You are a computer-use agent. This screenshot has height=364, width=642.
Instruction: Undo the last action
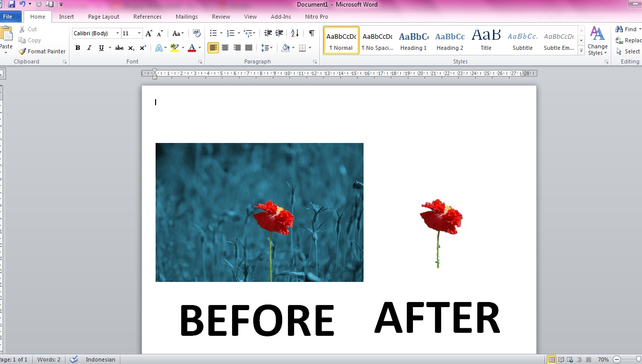pos(22,4)
